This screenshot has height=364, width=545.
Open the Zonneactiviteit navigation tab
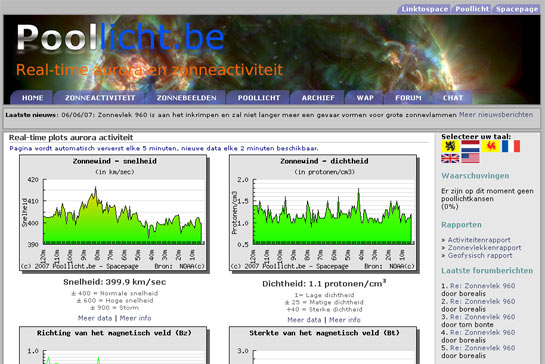coord(100,98)
